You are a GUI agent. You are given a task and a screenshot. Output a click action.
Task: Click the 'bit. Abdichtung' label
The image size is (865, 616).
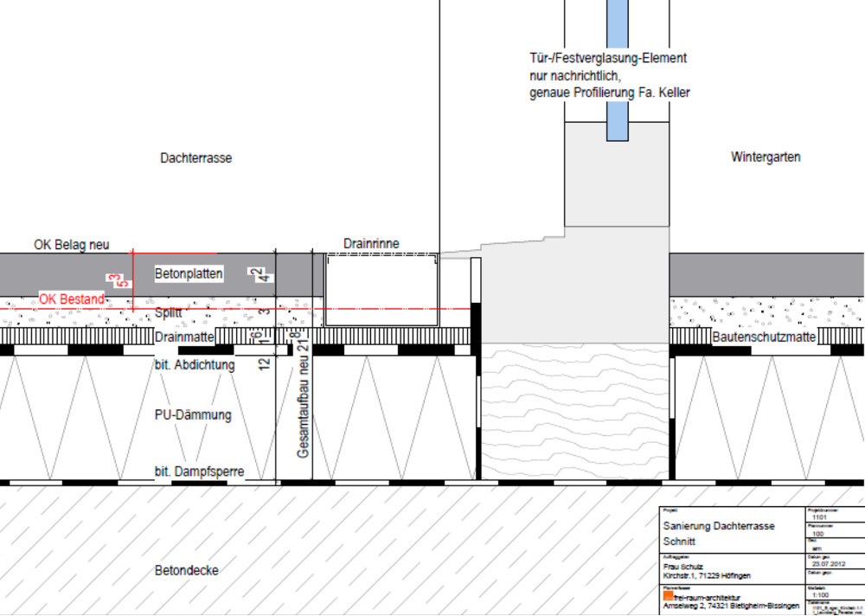pos(195,365)
